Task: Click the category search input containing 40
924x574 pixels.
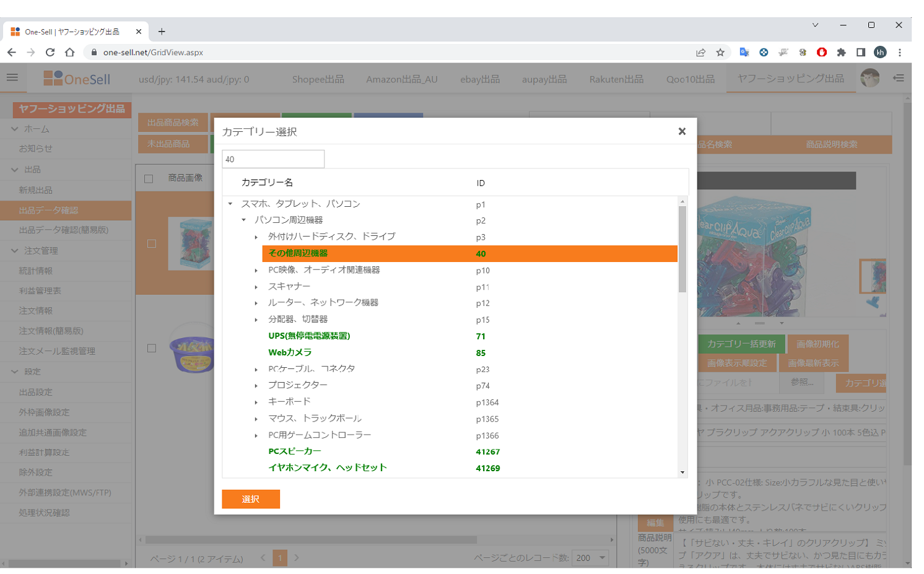Action: point(272,159)
